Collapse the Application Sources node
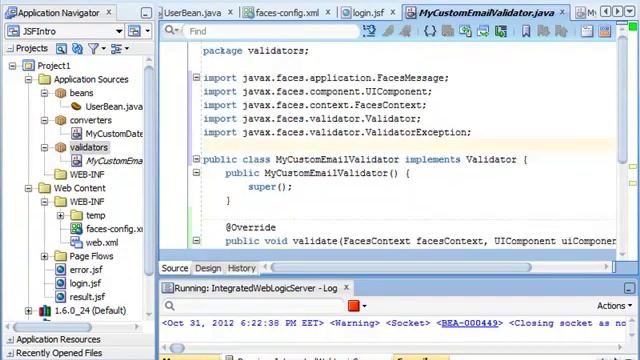 pos(28,79)
